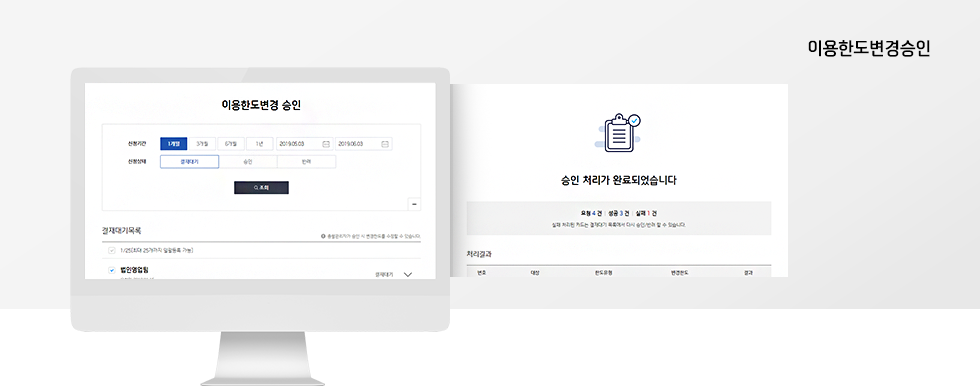Image resolution: width=980 pixels, height=386 pixels.
Task: Click the 요청 4 건 count
Action: (x=591, y=213)
